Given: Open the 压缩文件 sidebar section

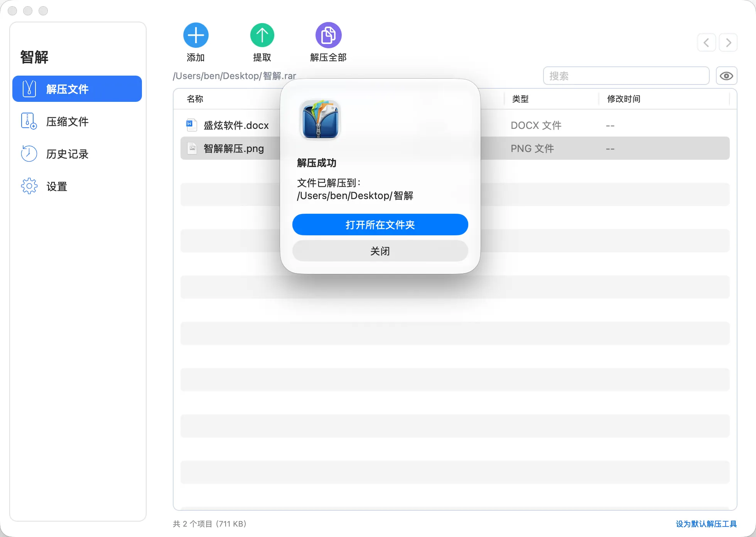Looking at the screenshot, I should tap(77, 121).
